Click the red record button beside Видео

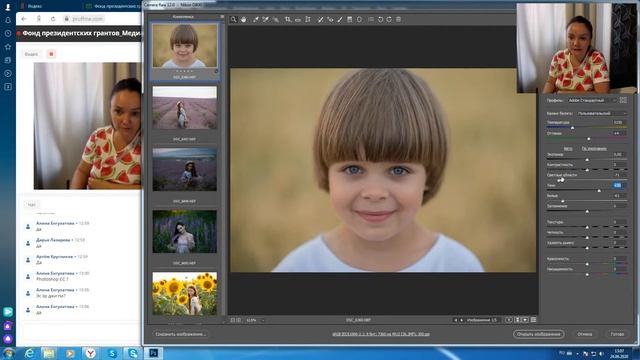click(x=51, y=54)
